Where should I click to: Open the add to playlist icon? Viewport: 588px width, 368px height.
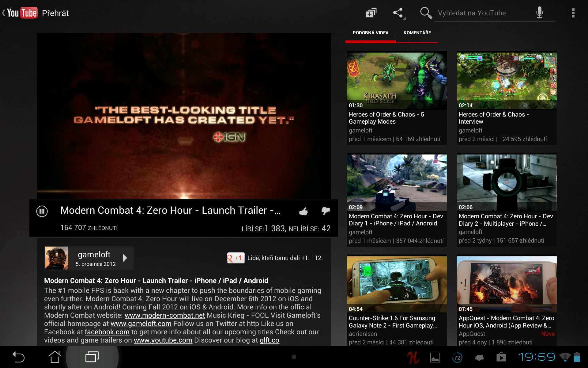click(371, 13)
